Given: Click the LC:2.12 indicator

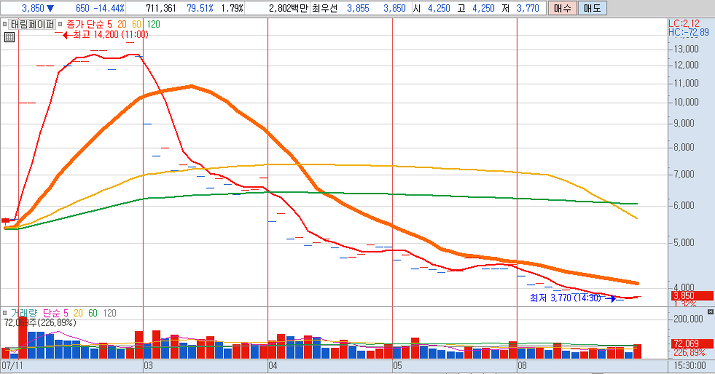Looking at the screenshot, I should (x=684, y=24).
